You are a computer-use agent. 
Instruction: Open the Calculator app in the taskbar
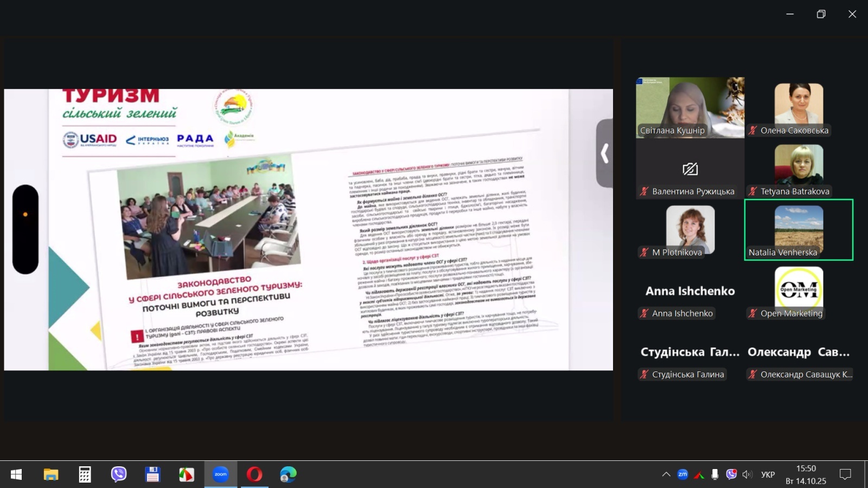pos(85,474)
